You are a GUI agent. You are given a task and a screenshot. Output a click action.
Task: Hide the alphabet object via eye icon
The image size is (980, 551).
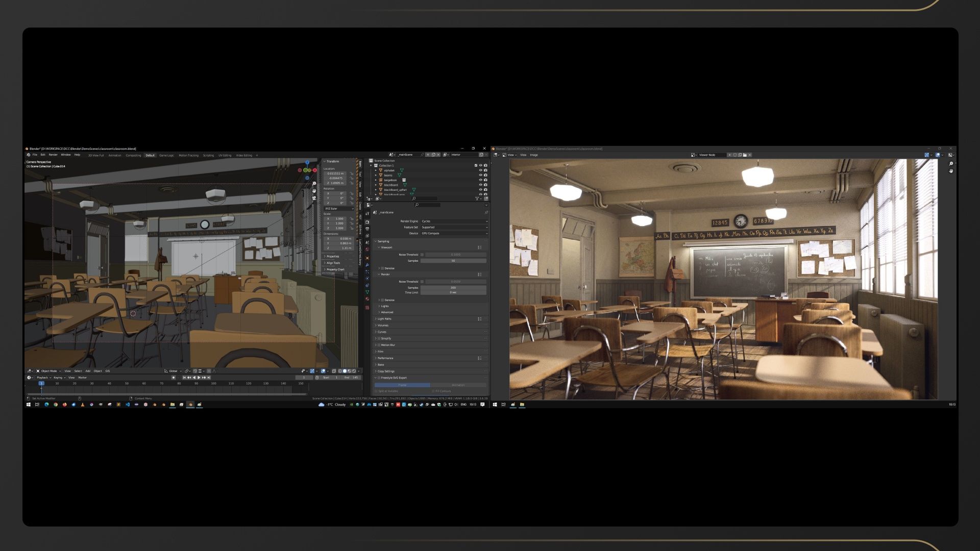pyautogui.click(x=480, y=170)
